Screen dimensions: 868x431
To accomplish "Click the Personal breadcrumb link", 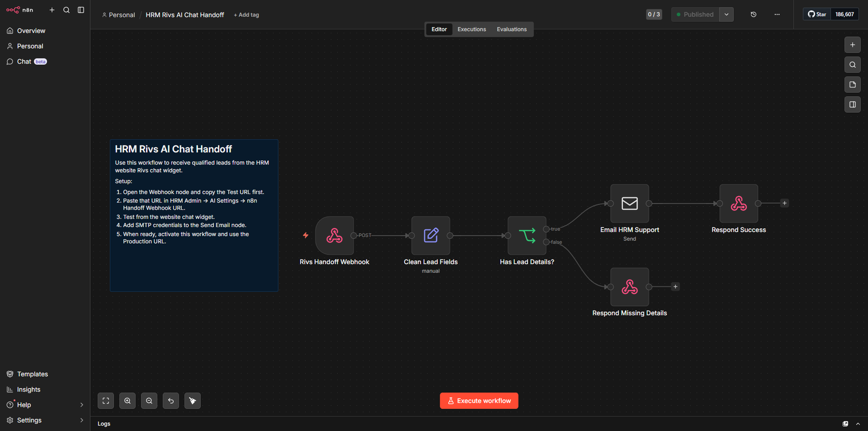I will [x=119, y=15].
